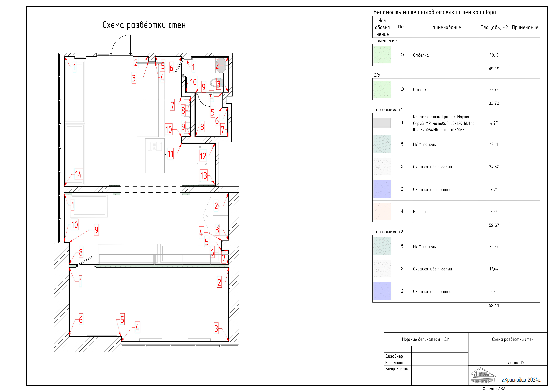Select the blue swatch with area 9,21
Image resolution: width=554 pixels, height=392 pixels.
click(382, 189)
